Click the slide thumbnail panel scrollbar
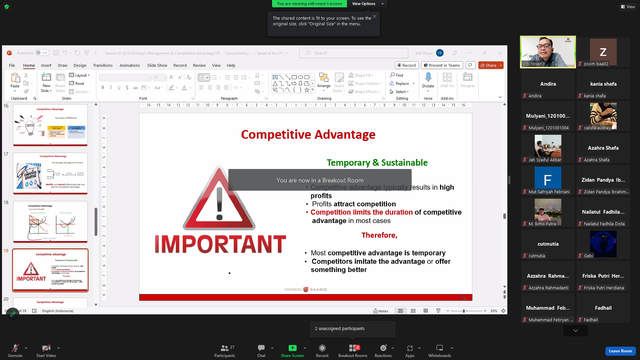The height and width of the screenshot is (360, 640). 96,222
